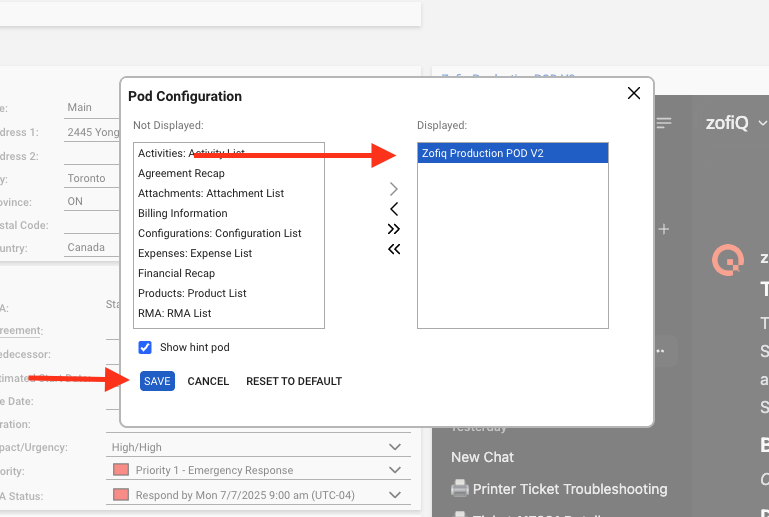Click the red Priority color swatch

point(121,470)
